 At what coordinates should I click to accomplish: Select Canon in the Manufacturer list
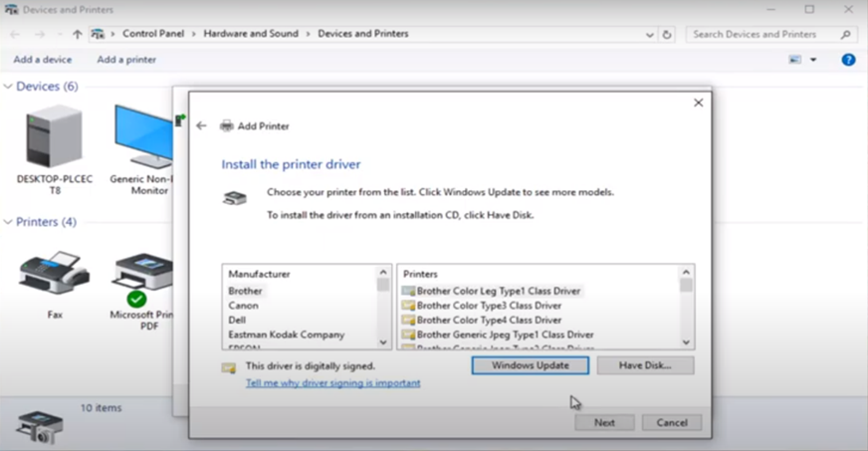[243, 306]
